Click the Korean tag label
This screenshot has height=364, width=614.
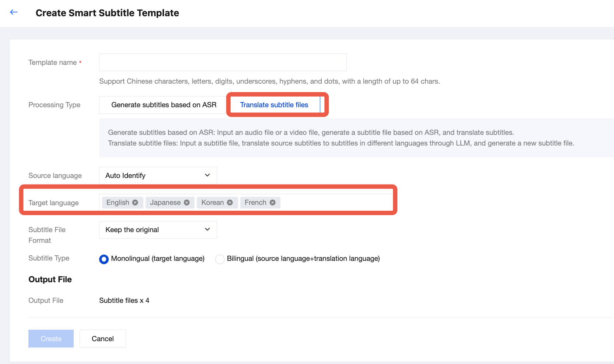pyautogui.click(x=212, y=203)
